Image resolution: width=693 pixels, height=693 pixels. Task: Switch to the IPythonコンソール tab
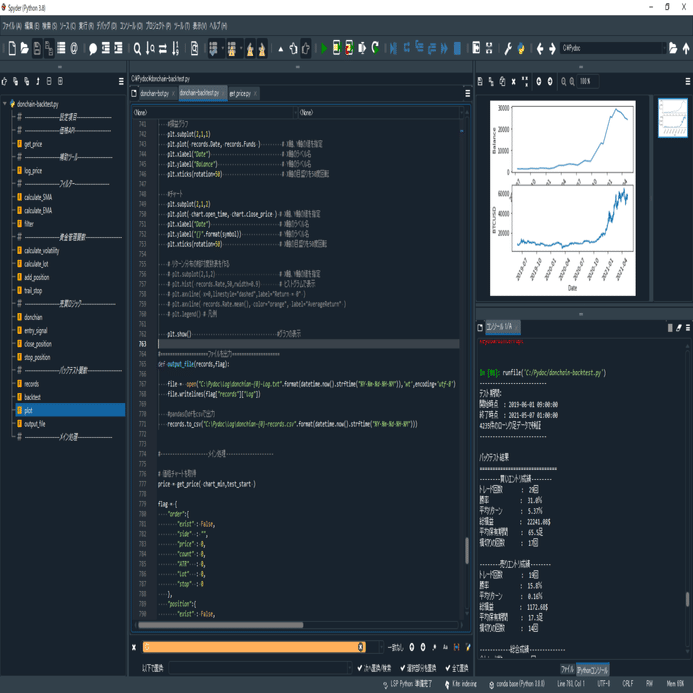click(592, 670)
